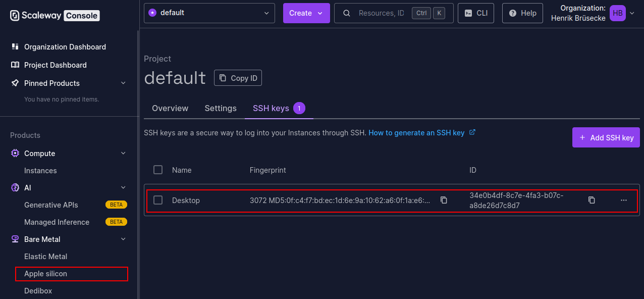Viewport: 644px width, 299px height.
Task: Open Instances under Compute
Action: click(x=40, y=170)
